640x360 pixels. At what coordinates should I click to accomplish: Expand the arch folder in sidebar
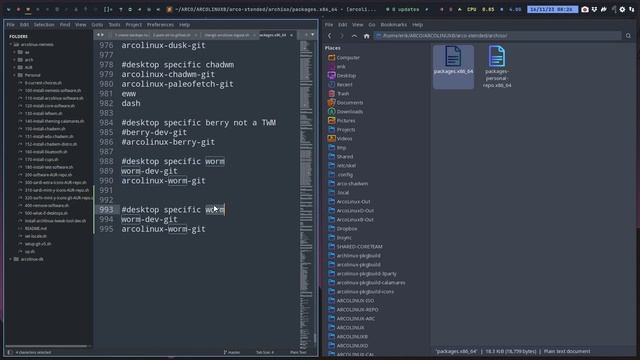(15, 60)
